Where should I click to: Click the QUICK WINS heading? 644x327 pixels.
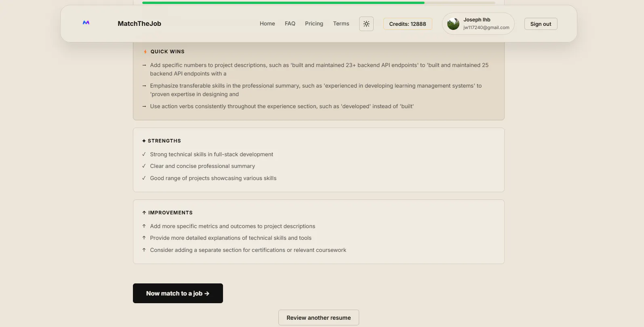167,52
